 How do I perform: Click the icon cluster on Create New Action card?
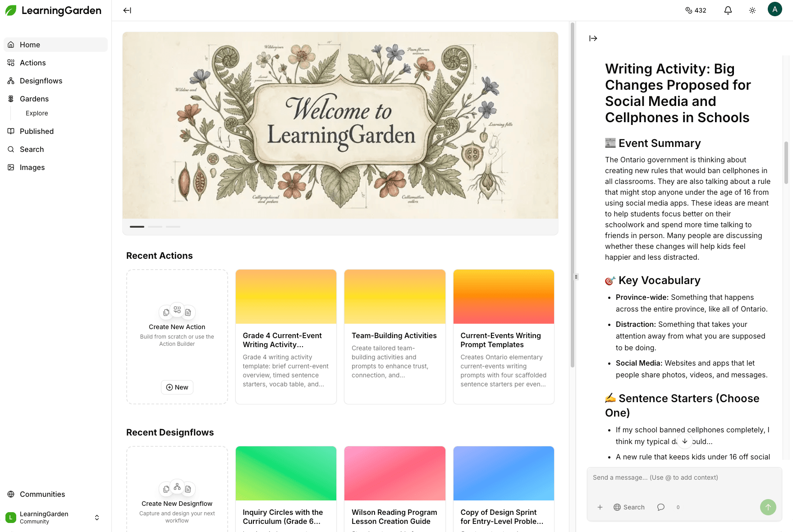pos(177,311)
